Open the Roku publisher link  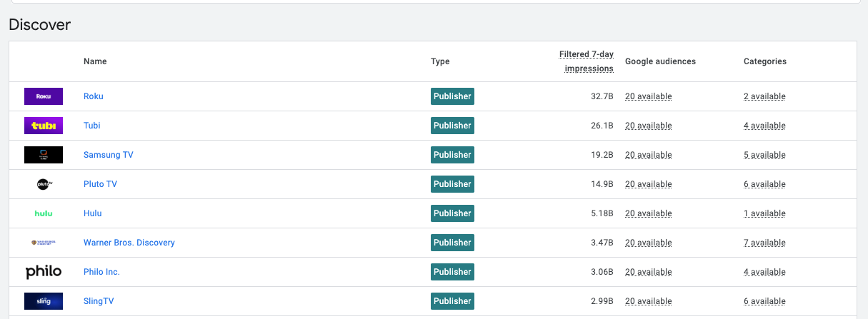(94, 96)
